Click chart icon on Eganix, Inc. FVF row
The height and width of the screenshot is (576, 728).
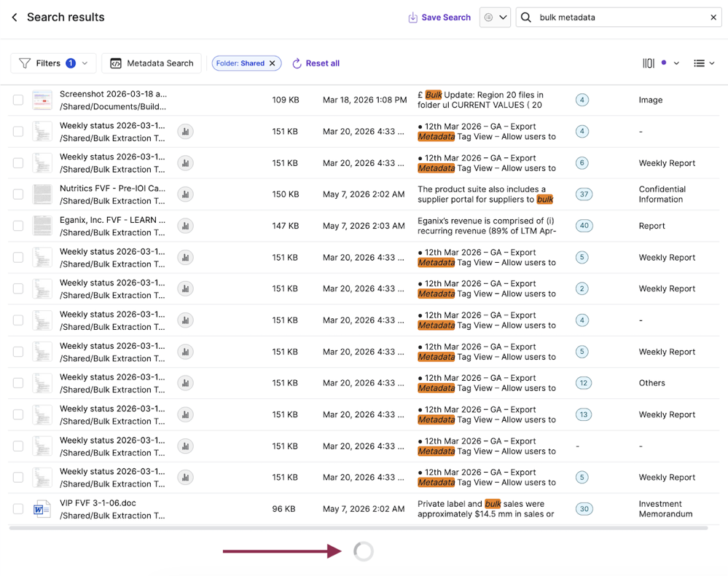185,226
